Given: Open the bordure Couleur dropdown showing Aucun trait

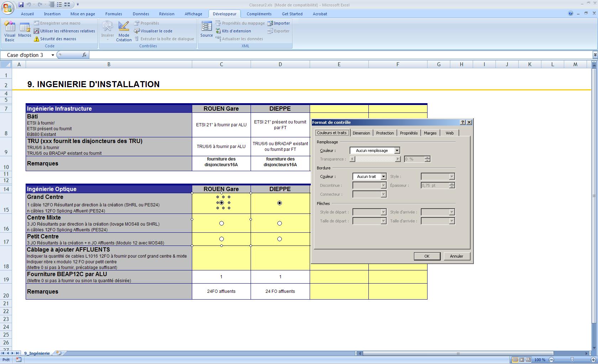Looking at the screenshot, I should coord(384,176).
